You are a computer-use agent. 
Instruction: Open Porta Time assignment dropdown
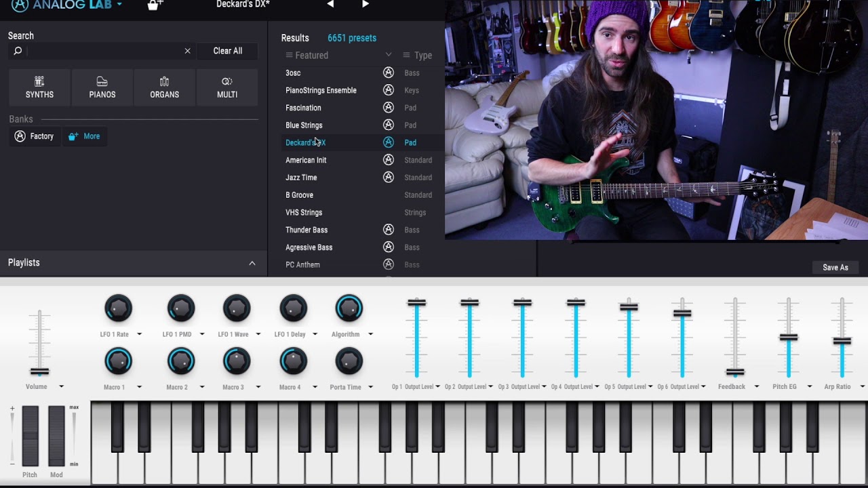(x=370, y=387)
